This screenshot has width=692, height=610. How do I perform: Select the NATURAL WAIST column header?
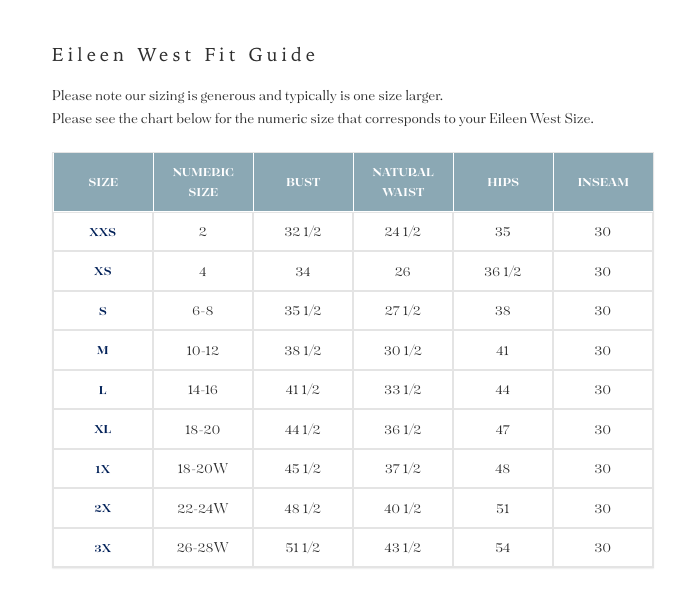[x=403, y=182]
